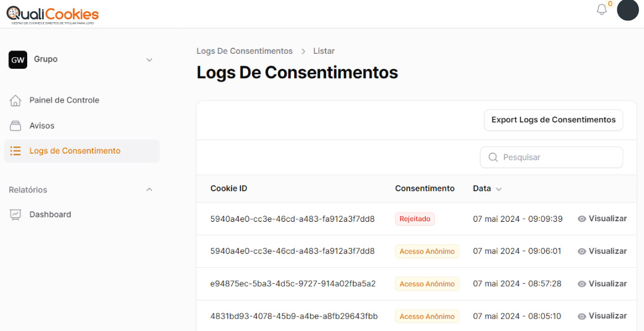Click the magnifier icon in search box
This screenshot has width=644, height=331.
tap(492, 157)
